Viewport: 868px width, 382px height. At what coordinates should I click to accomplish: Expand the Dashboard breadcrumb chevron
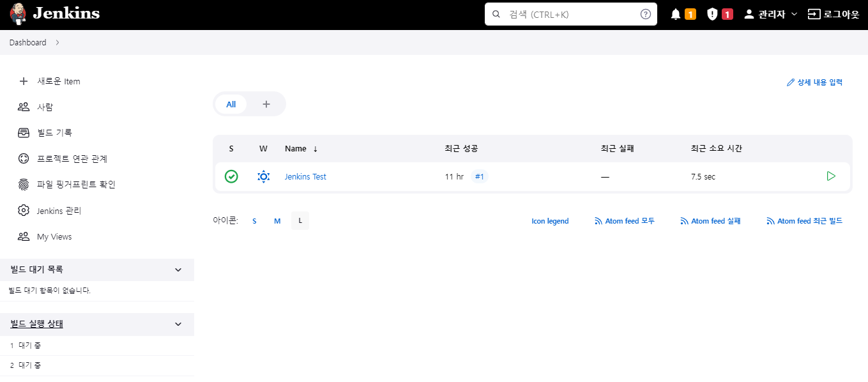click(x=57, y=42)
